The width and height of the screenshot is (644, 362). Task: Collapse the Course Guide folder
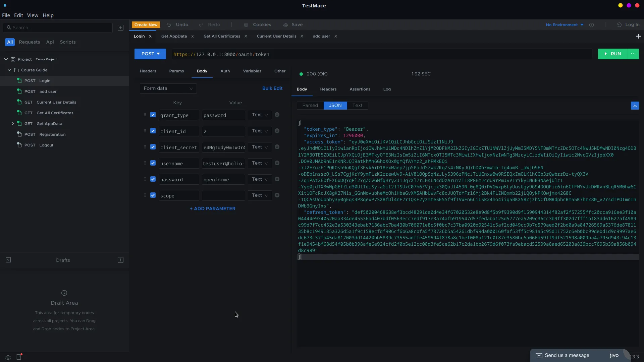pos(9,70)
